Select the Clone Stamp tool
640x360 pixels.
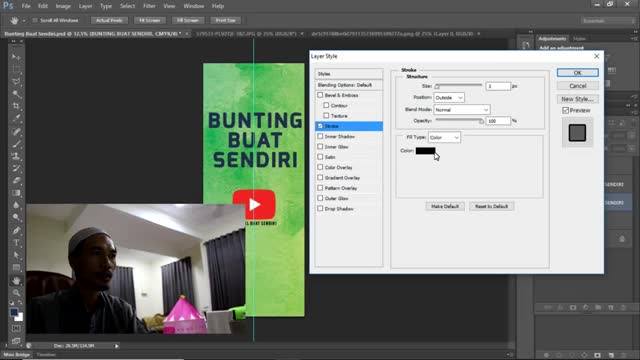point(16,156)
